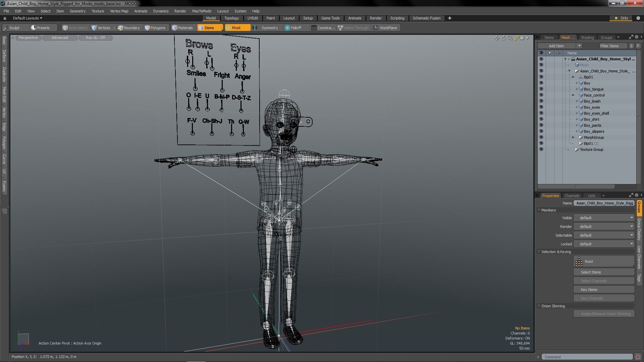Switch to the Paint tab
The width and height of the screenshot is (644, 362).
click(x=270, y=18)
